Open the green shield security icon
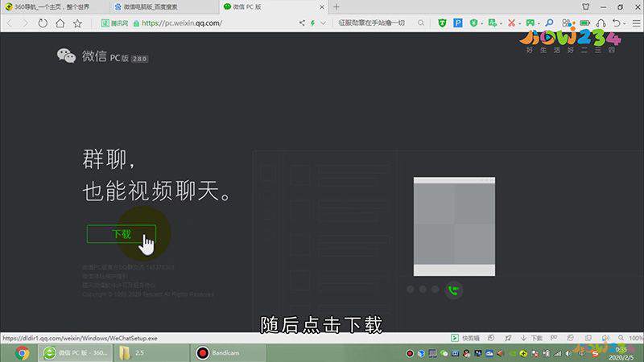 (442, 23)
